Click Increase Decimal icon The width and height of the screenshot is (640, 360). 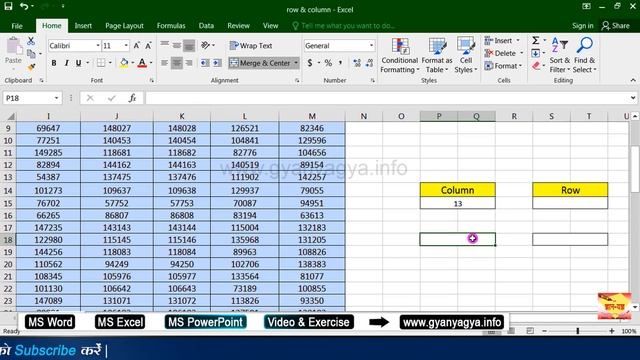tap(357, 63)
